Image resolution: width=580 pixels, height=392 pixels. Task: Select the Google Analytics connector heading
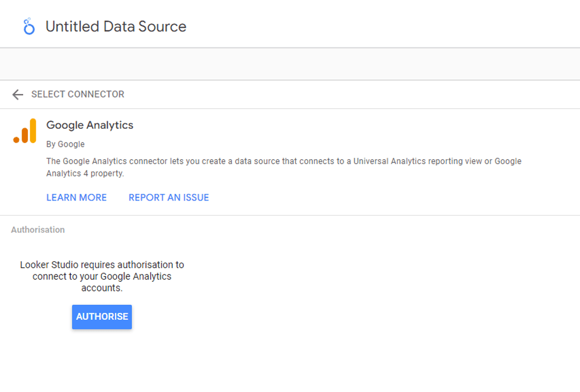click(90, 125)
